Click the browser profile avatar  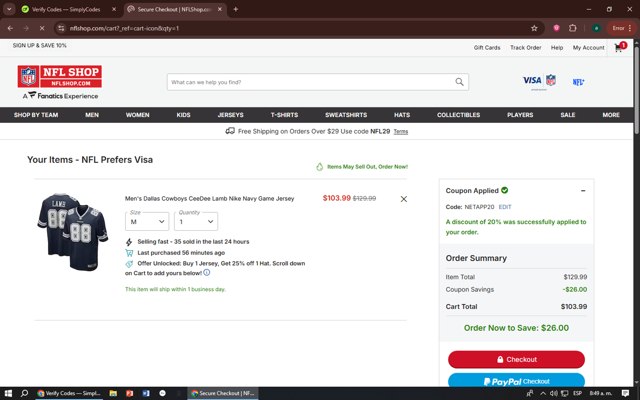pyautogui.click(x=596, y=28)
